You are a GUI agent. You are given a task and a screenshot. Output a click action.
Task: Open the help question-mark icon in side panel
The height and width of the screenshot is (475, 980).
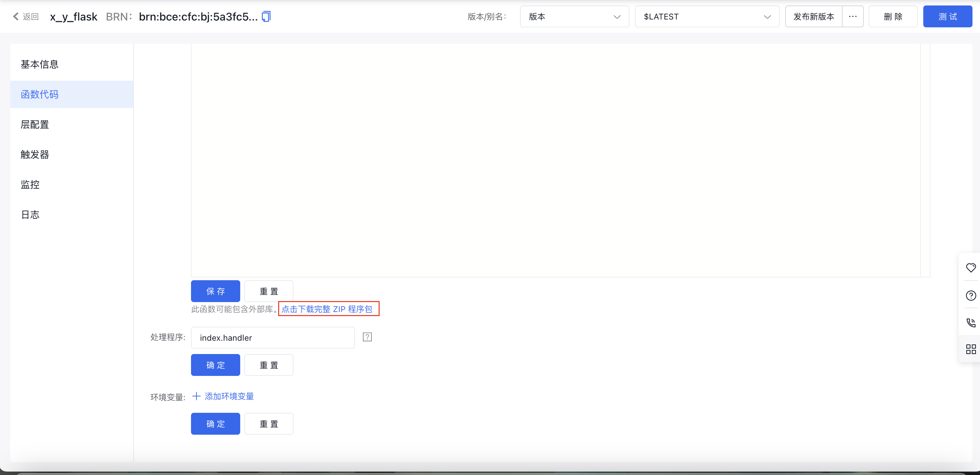[x=971, y=295]
